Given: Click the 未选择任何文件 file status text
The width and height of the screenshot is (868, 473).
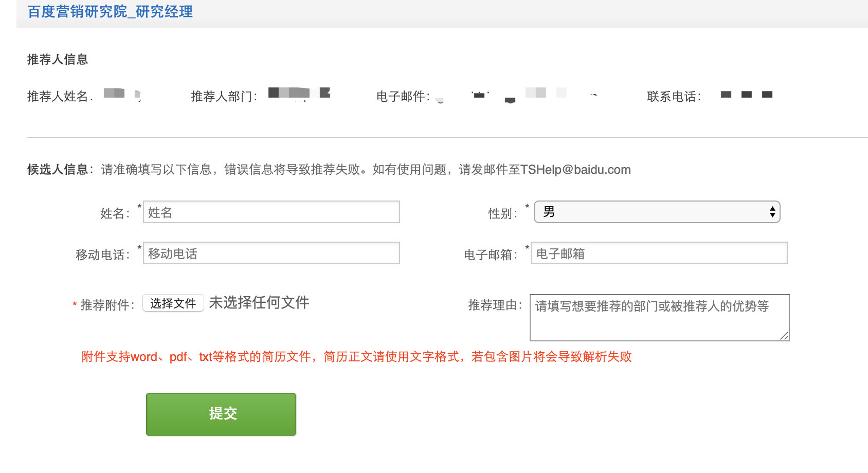Looking at the screenshot, I should (259, 303).
